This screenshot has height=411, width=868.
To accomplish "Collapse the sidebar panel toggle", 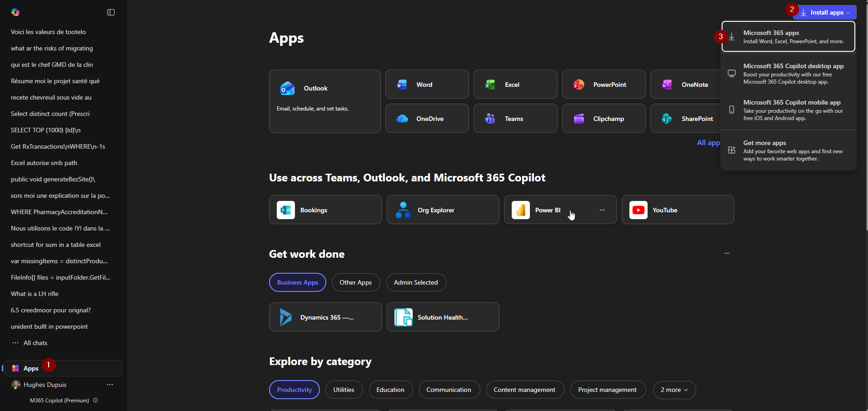I will pos(111,12).
